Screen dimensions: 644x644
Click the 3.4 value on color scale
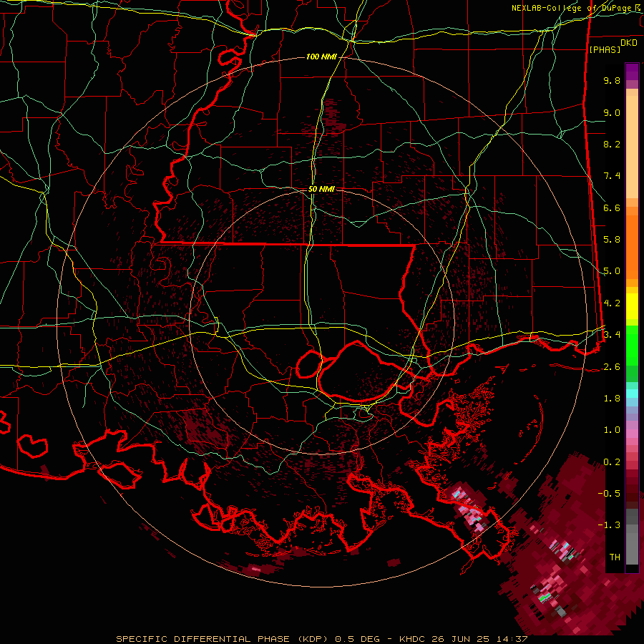click(612, 335)
